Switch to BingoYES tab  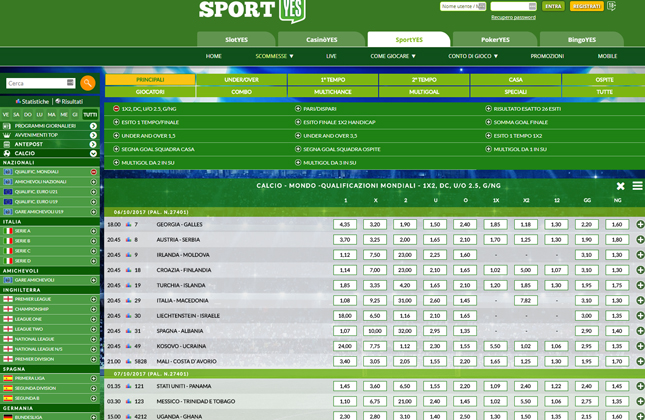(582, 39)
